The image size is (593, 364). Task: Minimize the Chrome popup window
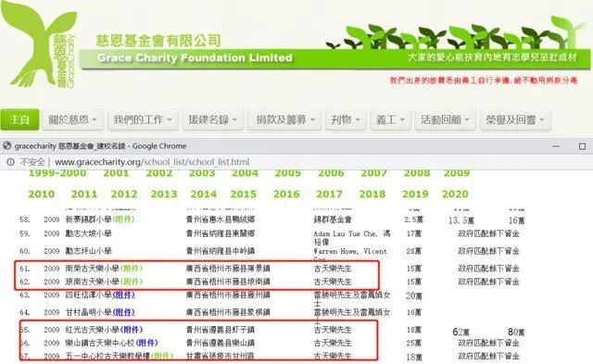(556, 146)
